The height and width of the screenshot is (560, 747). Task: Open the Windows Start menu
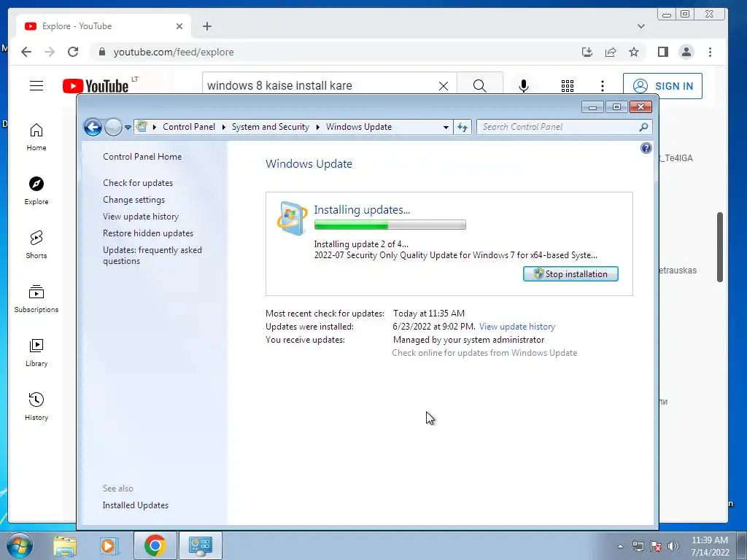tap(19, 545)
